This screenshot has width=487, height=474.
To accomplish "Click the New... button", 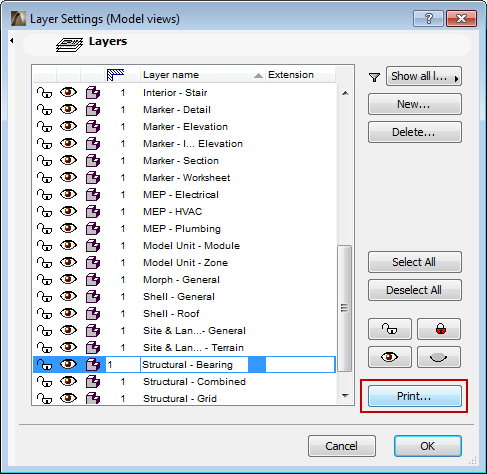I will pyautogui.click(x=415, y=104).
